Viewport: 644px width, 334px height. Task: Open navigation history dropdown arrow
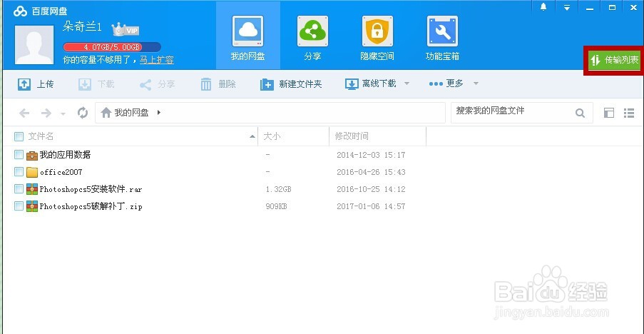click(x=63, y=113)
